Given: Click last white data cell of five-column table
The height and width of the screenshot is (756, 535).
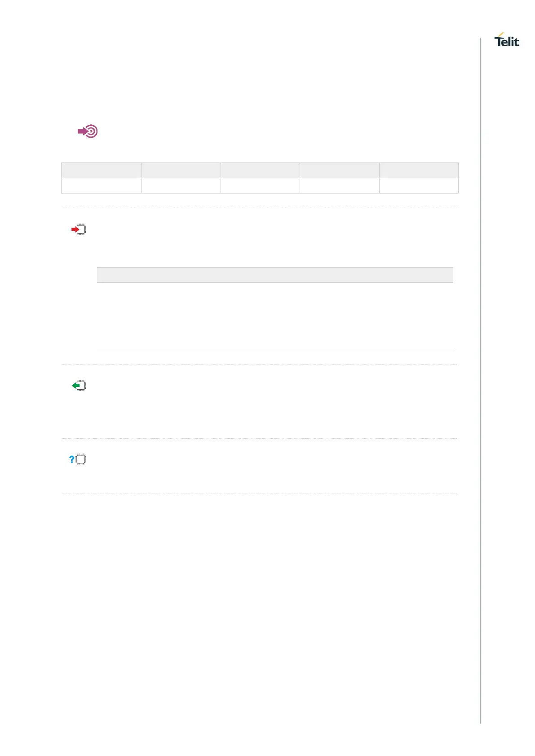Looking at the screenshot, I should pyautogui.click(x=419, y=186).
